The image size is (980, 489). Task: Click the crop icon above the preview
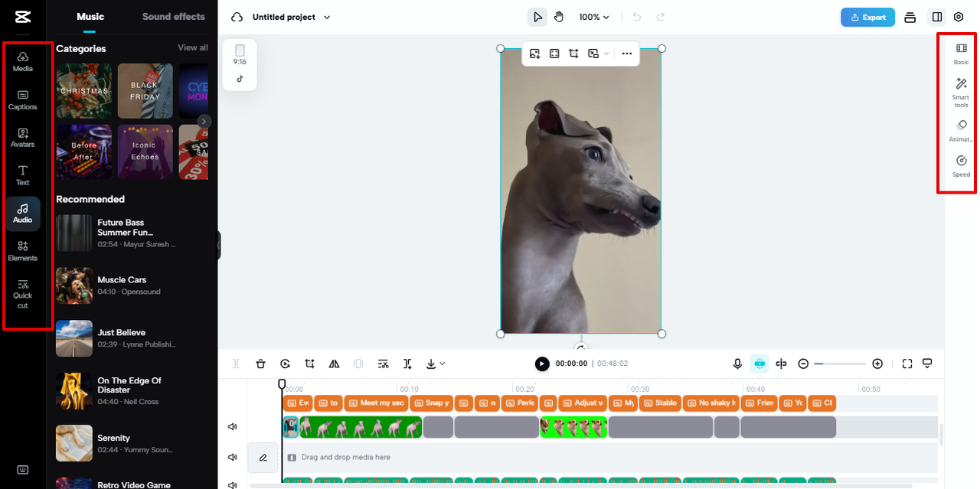point(573,54)
